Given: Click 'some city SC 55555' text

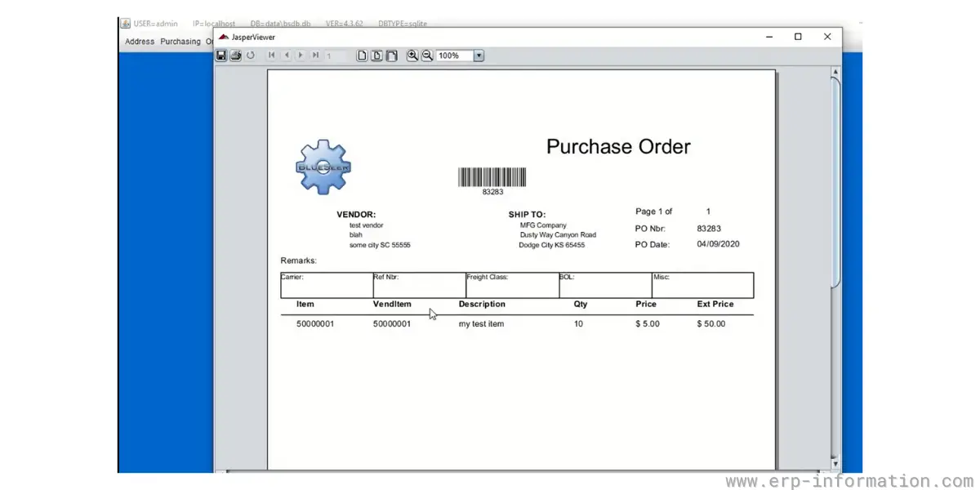Looking at the screenshot, I should coord(380,245).
